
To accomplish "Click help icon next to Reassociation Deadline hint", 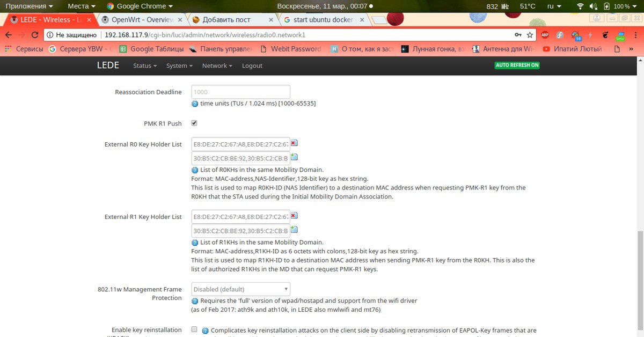I will [195, 104].
